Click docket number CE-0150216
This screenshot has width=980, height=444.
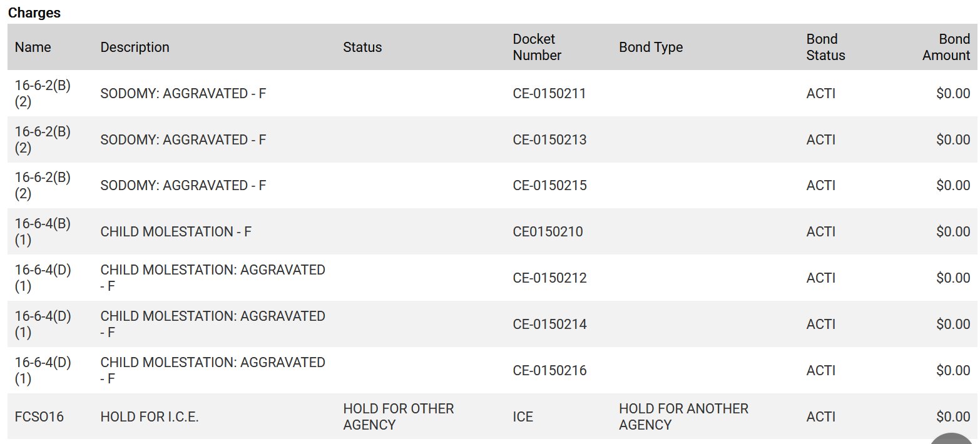point(549,370)
